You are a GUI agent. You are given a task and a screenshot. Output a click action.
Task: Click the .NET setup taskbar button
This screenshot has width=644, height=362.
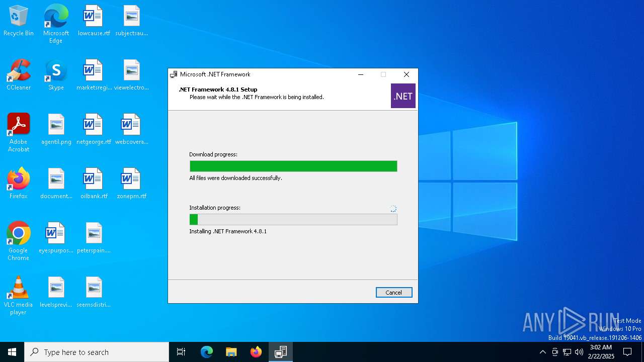point(281,352)
